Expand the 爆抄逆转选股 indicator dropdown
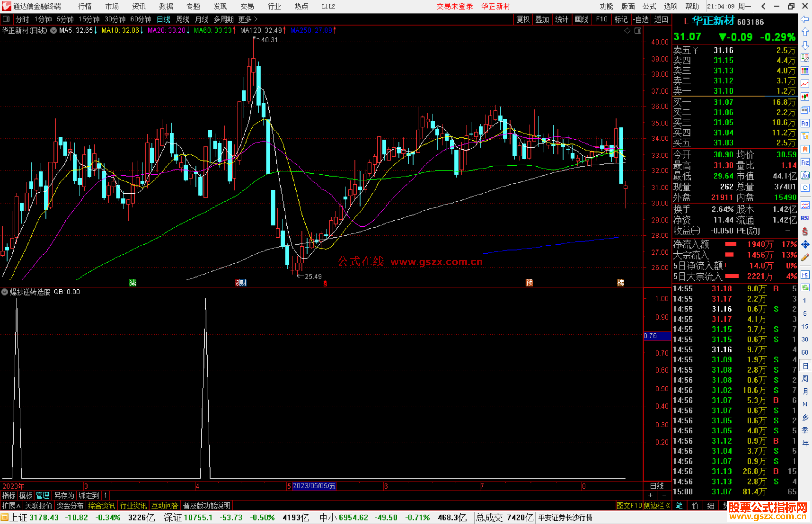The image size is (812, 524). (x=5, y=292)
